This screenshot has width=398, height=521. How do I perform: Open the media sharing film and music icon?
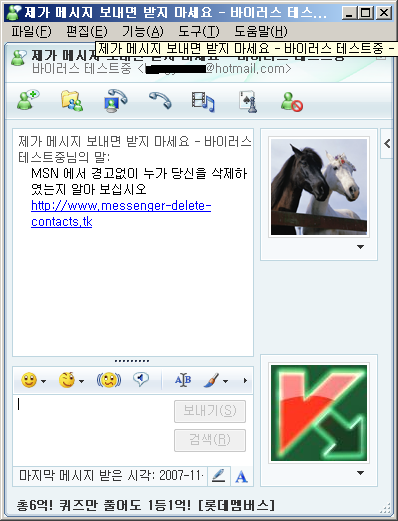click(203, 101)
